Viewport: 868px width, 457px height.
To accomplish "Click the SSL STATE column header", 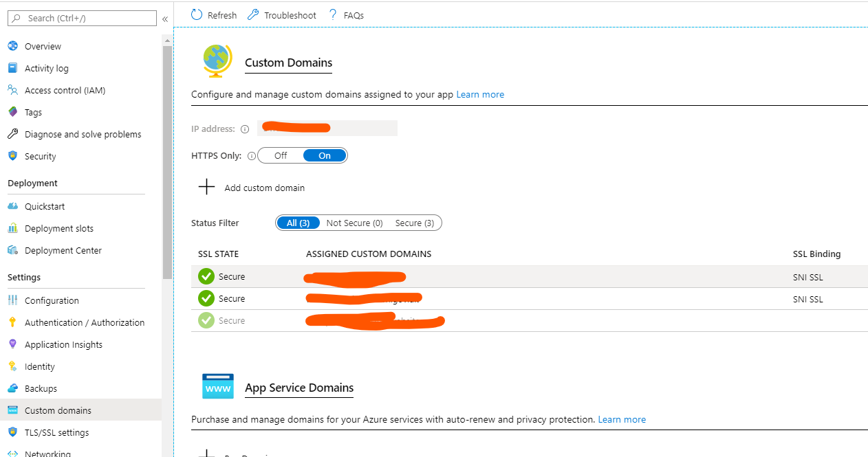I will (x=218, y=254).
